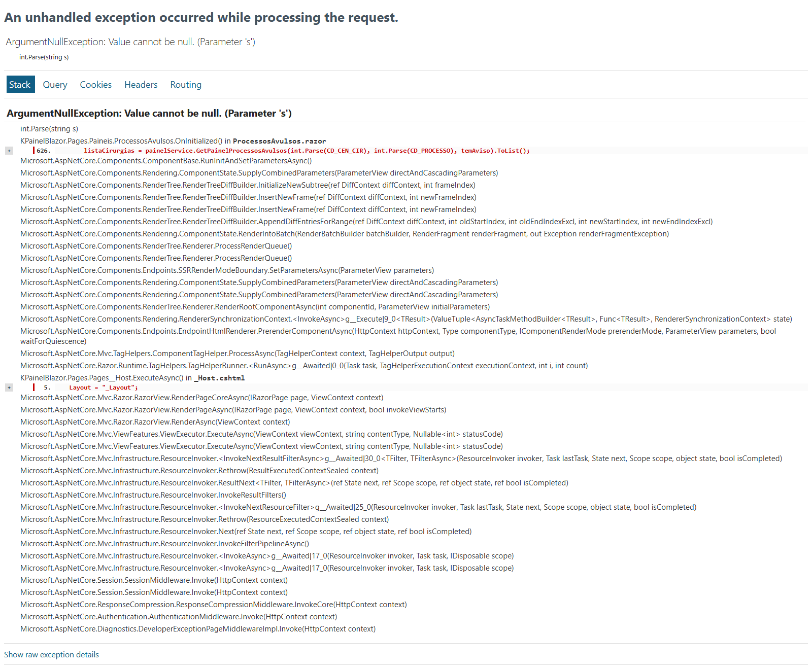Select the Headers tab
This screenshot has height=669, width=812.
141,85
